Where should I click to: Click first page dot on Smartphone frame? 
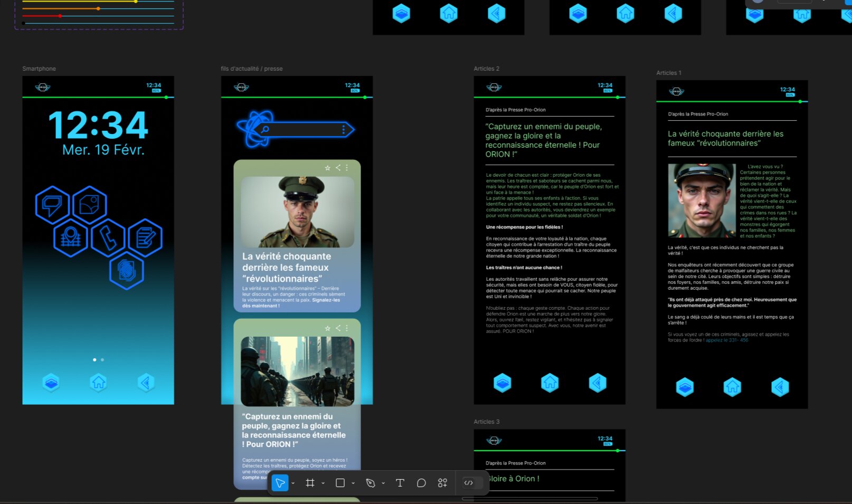[x=94, y=359]
